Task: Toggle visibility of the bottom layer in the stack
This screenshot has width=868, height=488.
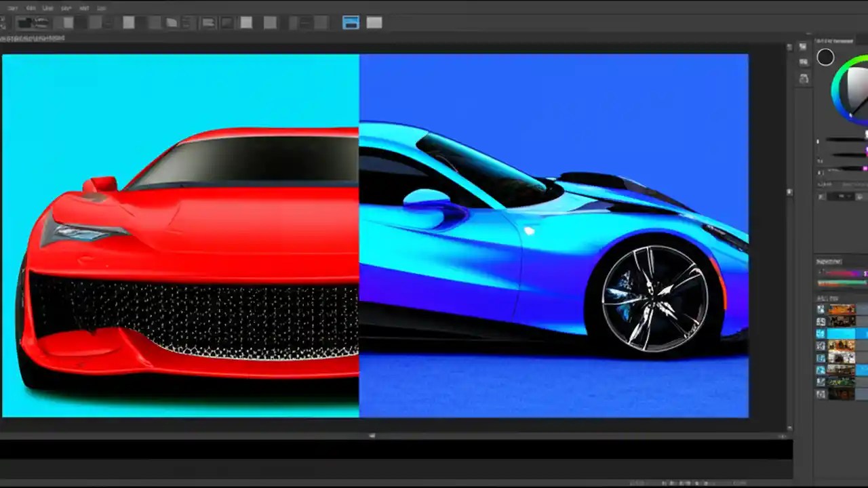Action: 821,394
